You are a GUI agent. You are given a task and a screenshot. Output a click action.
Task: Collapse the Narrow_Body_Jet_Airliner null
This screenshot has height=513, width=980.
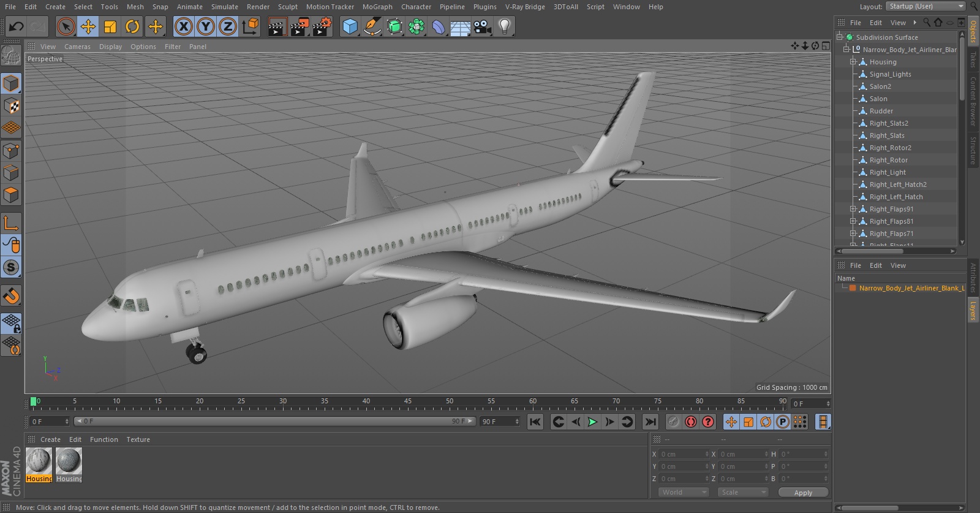(x=846, y=50)
